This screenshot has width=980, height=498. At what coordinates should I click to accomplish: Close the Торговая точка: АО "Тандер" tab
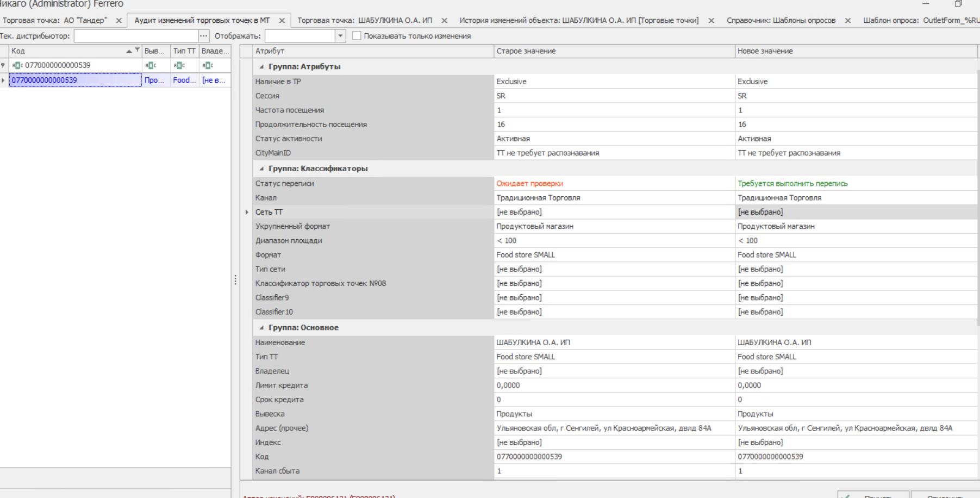click(118, 21)
